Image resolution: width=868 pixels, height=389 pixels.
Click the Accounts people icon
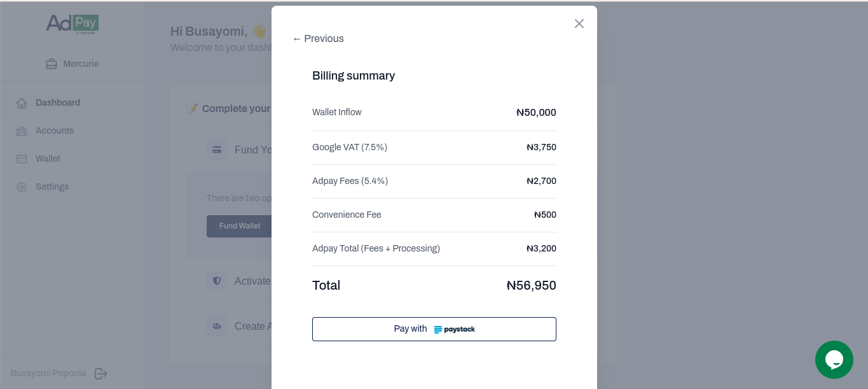click(22, 131)
